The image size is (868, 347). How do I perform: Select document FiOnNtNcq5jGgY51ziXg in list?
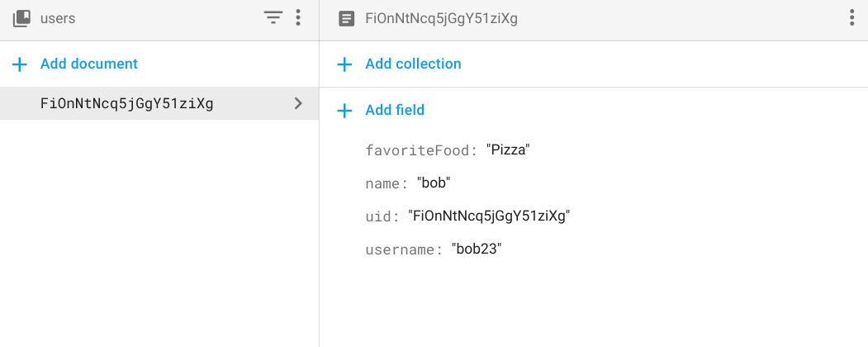click(x=126, y=104)
